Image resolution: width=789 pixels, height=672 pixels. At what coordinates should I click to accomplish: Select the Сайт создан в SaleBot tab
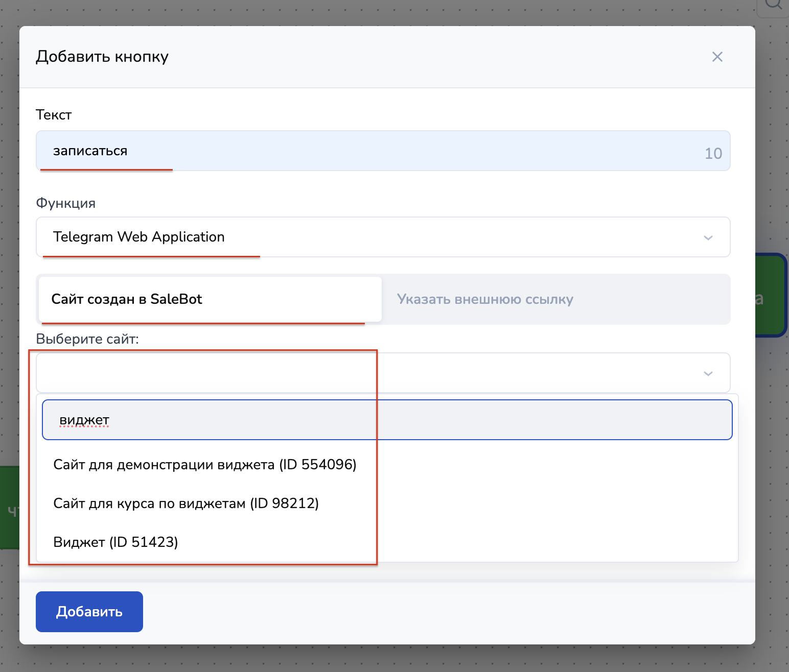tap(210, 299)
